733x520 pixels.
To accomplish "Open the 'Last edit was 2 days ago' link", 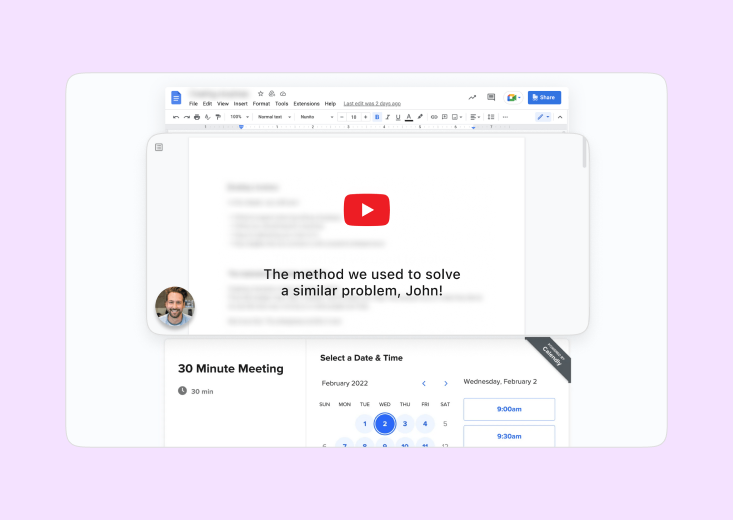I will (x=372, y=104).
